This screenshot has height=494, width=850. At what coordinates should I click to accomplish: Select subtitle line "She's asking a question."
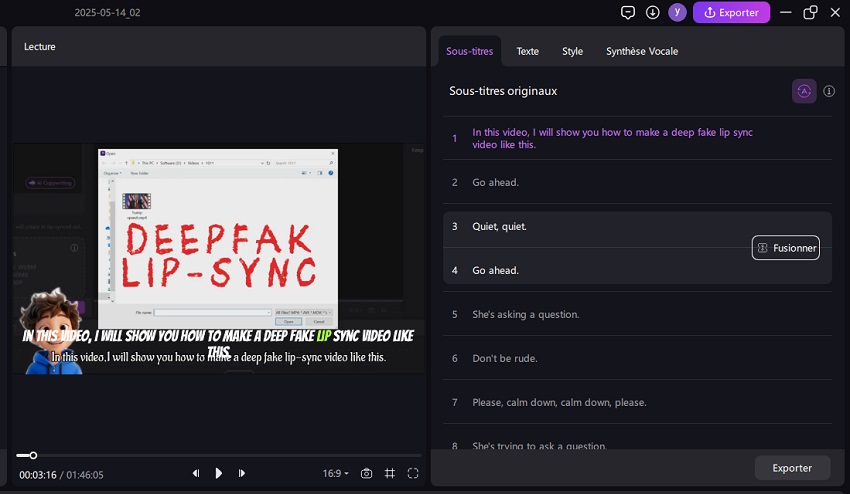click(525, 314)
